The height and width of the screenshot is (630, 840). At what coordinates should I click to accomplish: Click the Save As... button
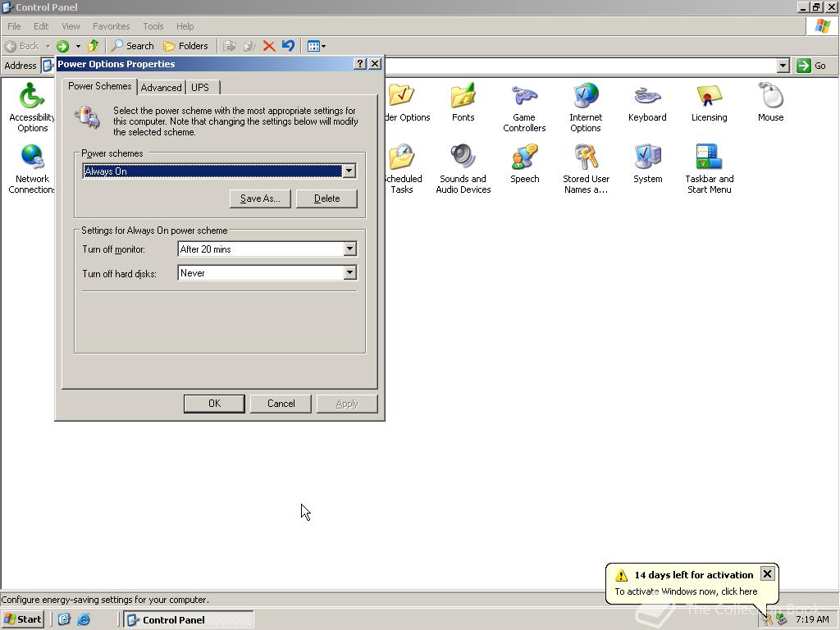pyautogui.click(x=260, y=199)
